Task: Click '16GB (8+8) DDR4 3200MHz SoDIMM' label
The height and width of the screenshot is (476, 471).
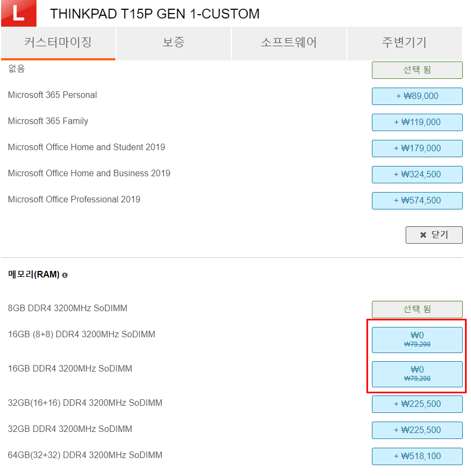Action: coord(82,334)
